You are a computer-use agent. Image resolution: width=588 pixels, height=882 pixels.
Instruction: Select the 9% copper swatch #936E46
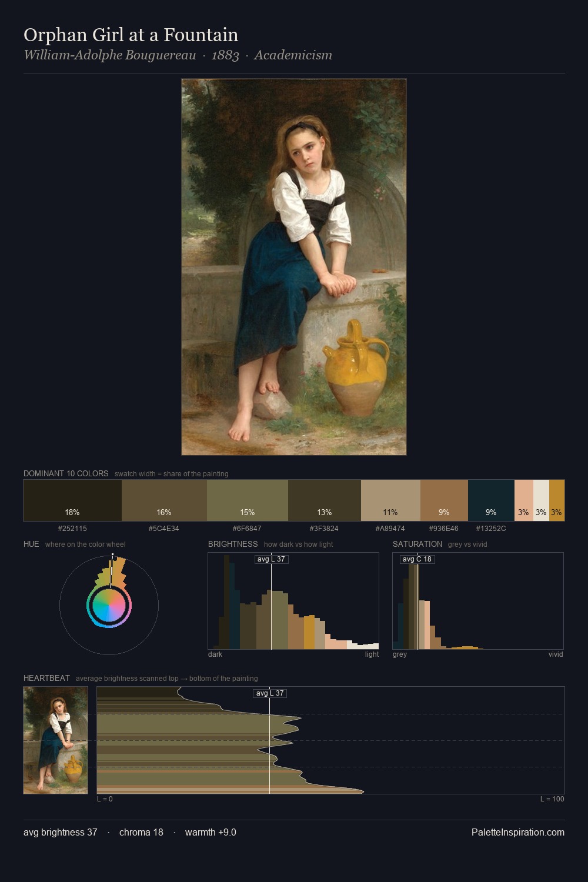444,500
